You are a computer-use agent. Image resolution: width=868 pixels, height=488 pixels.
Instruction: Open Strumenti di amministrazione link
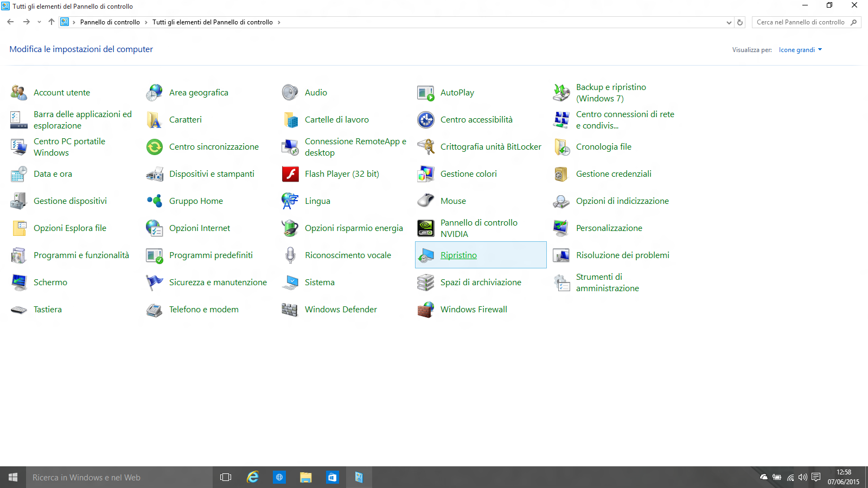click(608, 282)
